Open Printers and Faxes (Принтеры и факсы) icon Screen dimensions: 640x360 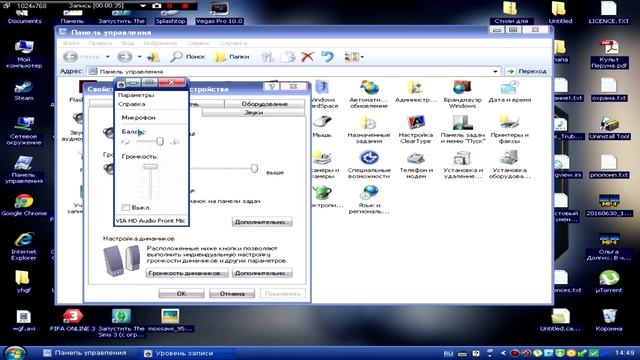click(509, 129)
